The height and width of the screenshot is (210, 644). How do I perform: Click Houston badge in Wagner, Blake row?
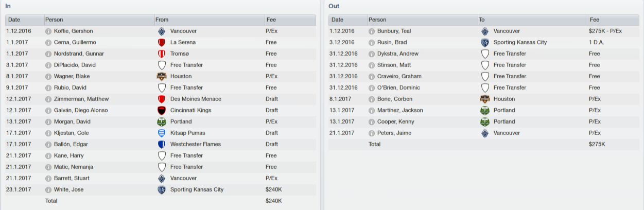point(162,77)
